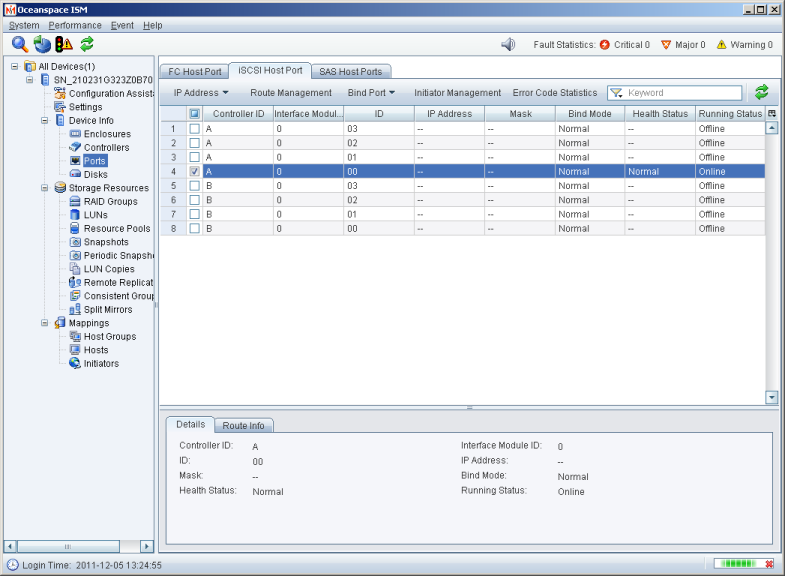Refresh port list with green arrows icon

coord(761,92)
